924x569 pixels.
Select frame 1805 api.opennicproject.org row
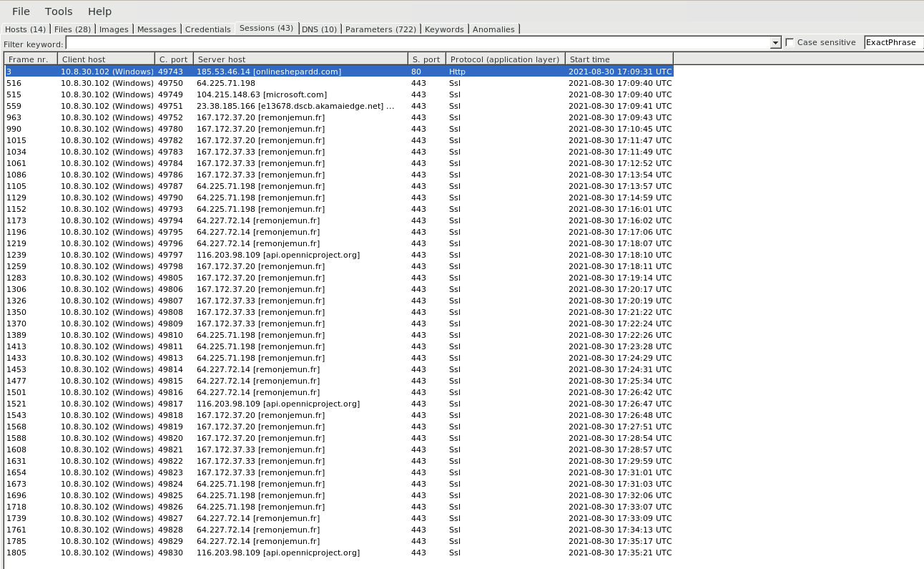pyautogui.click(x=338, y=553)
